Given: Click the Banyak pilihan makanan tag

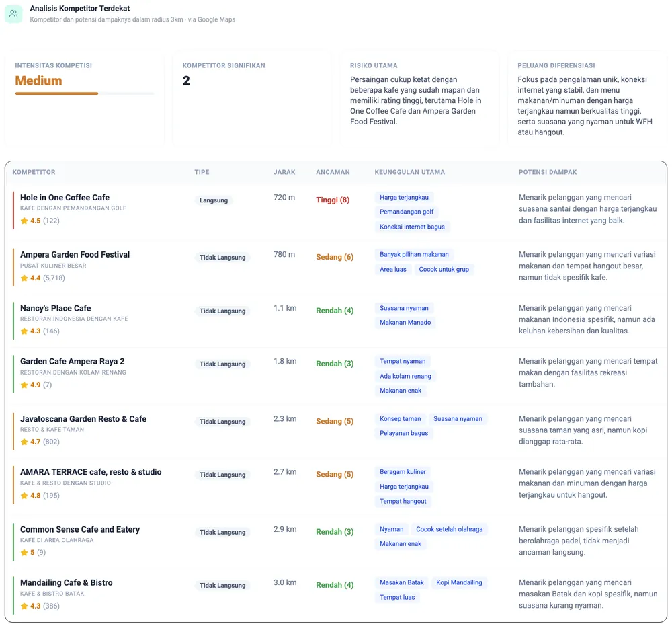Looking at the screenshot, I should [414, 255].
